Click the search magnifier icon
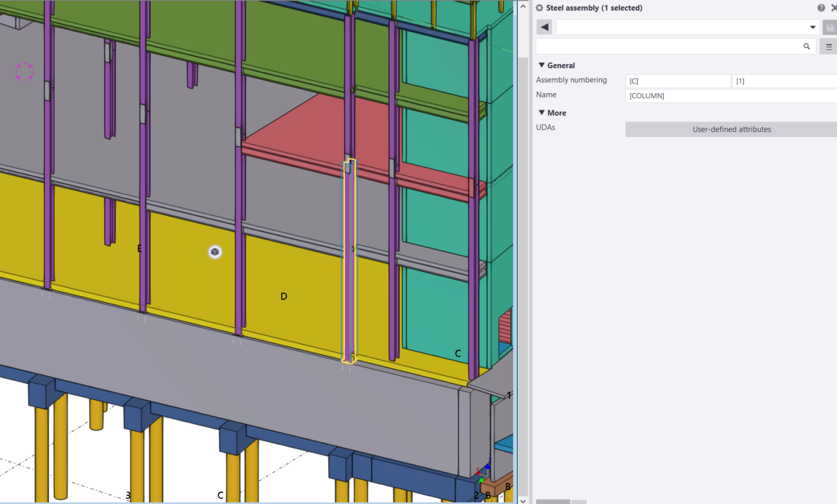This screenshot has height=504, width=837. point(806,46)
